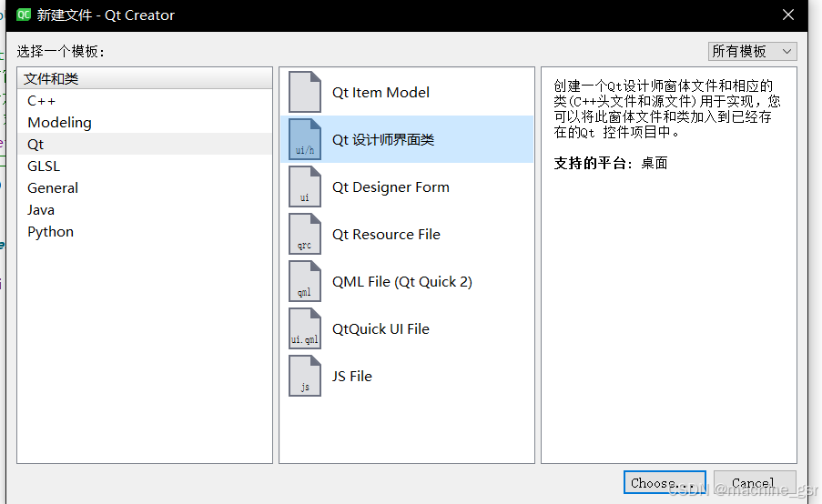
Task: Choose the QtQuick UI File template
Action: [x=407, y=328]
